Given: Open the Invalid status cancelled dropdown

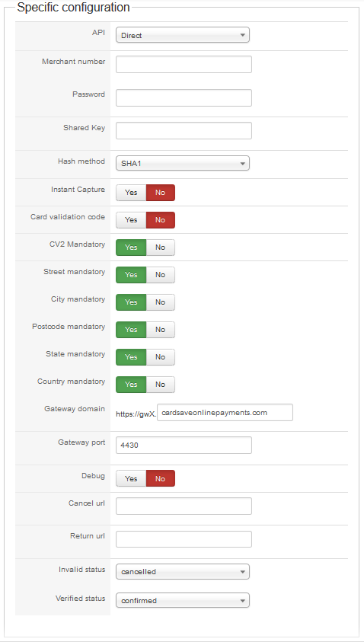Looking at the screenshot, I should coord(183,572).
